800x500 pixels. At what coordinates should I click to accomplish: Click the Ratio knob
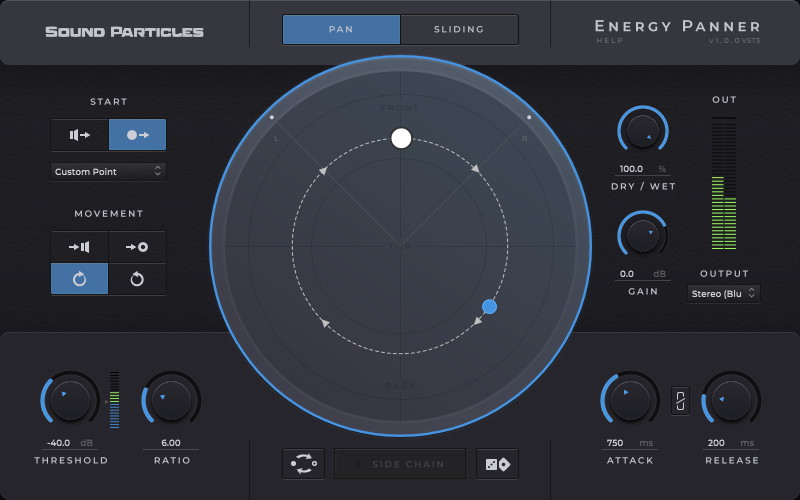171,400
